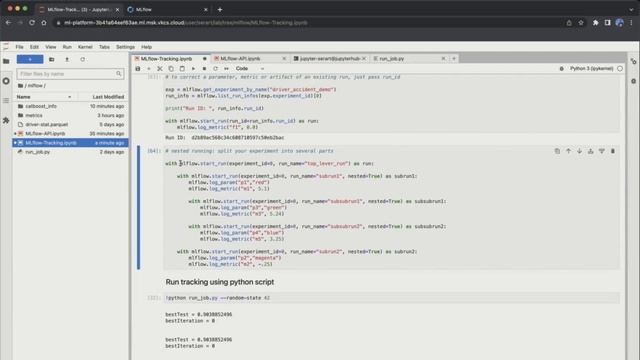
Task: Bookmark this page with star icon
Action: click(581, 23)
